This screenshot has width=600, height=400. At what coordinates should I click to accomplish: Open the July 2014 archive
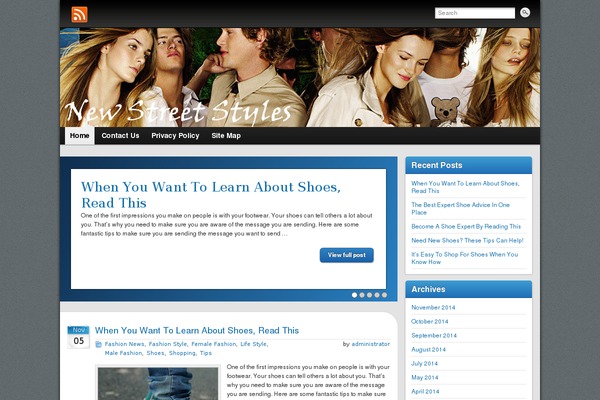pos(424,364)
